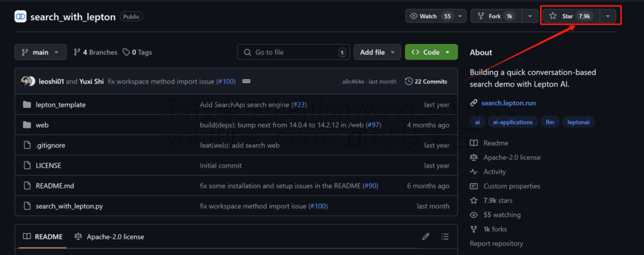The image size is (644, 255).
Task: Click the README.md file icon
Action: (x=27, y=186)
